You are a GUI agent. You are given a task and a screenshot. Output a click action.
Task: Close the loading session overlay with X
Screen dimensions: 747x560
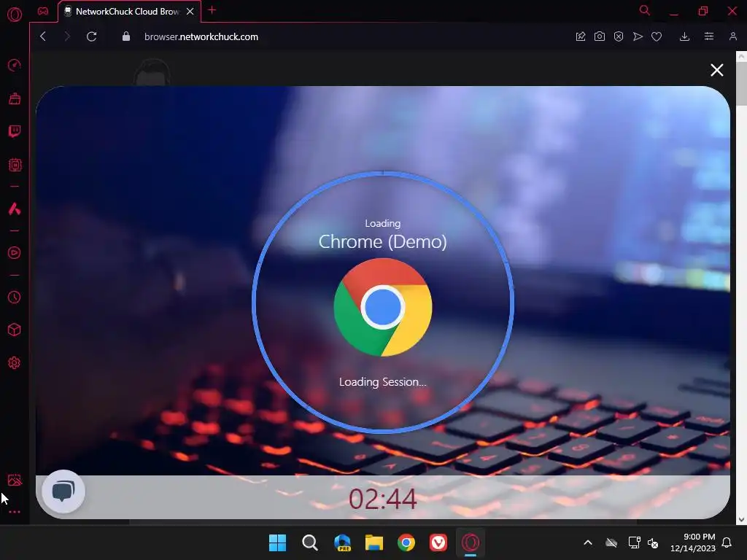click(x=716, y=70)
